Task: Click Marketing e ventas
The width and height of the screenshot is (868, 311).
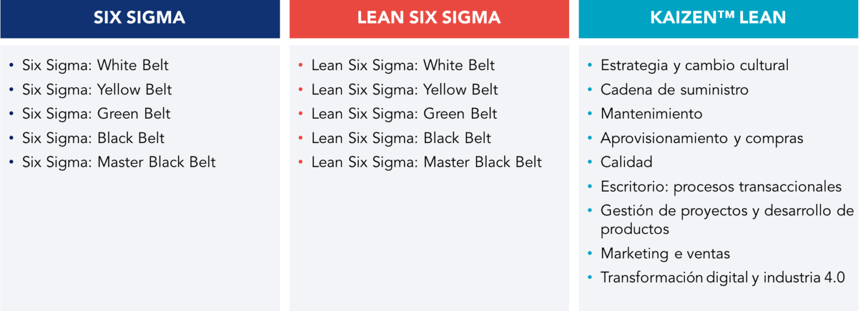Action: point(665,254)
